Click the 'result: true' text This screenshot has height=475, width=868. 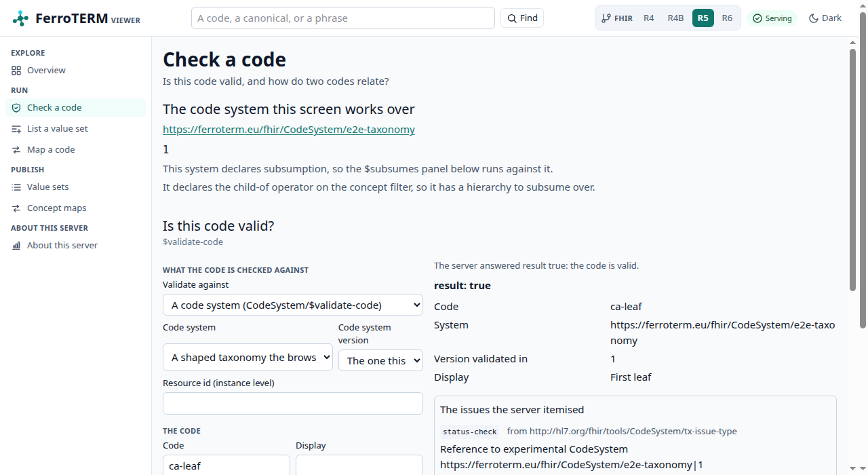[462, 286]
